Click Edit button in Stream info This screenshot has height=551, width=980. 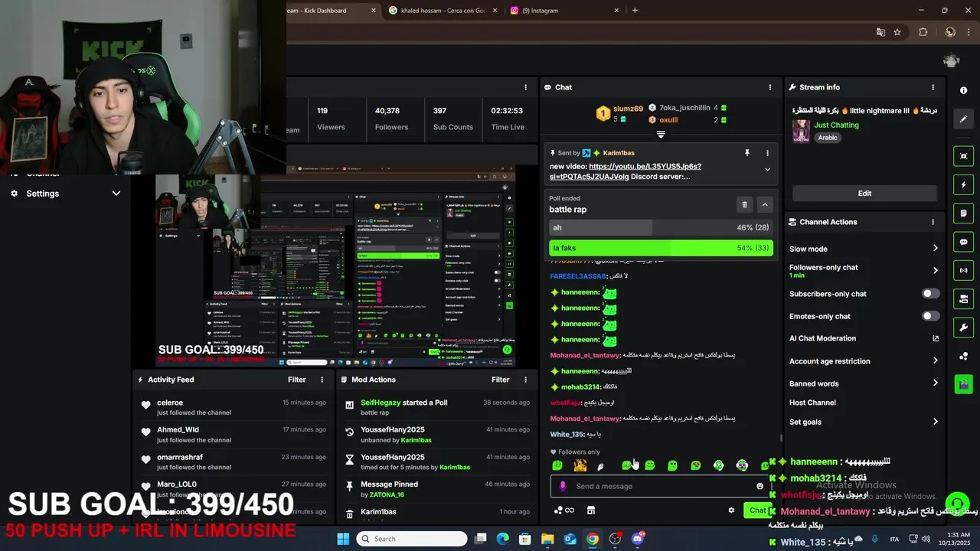pos(864,194)
